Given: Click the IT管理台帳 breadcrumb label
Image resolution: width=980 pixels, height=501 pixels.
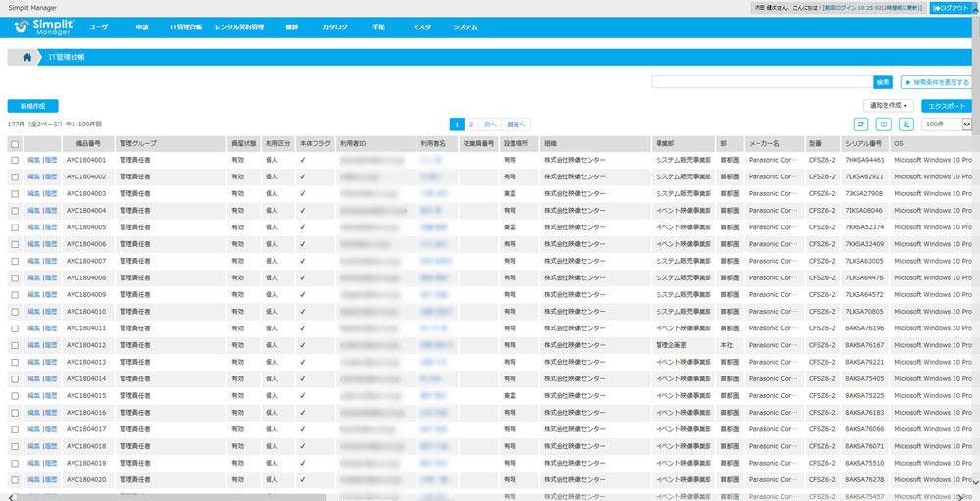Looking at the screenshot, I should pos(67,57).
